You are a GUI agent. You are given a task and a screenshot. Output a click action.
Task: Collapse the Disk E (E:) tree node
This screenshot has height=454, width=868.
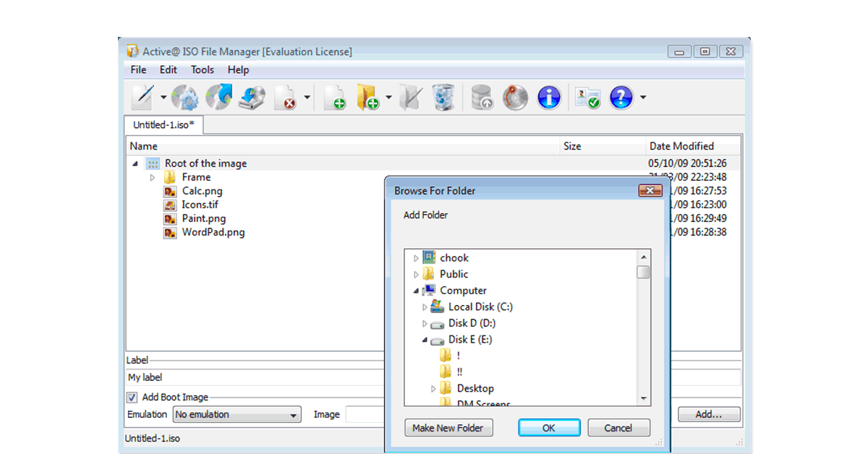click(425, 340)
